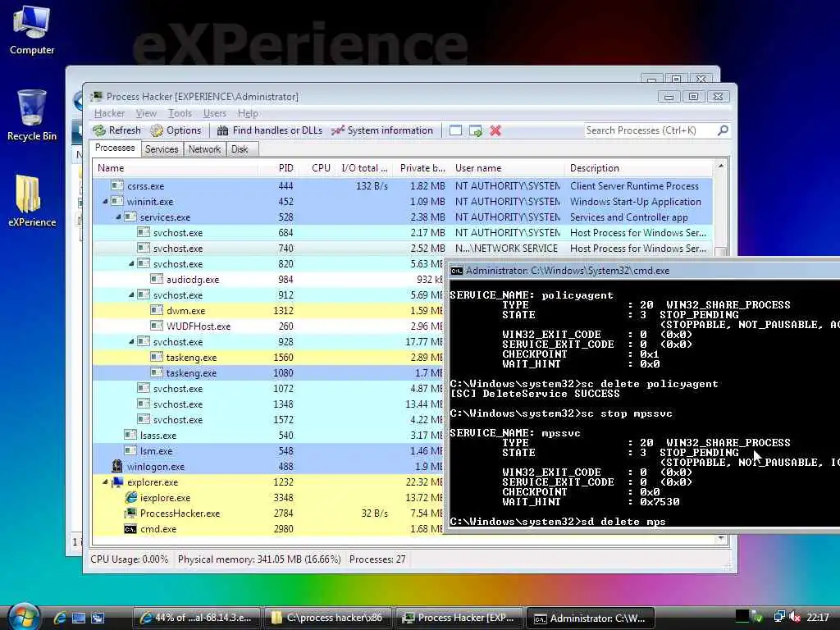This screenshot has width=840, height=630.
Task: Select svchost.exe PID 1348 row
Action: click(x=267, y=404)
